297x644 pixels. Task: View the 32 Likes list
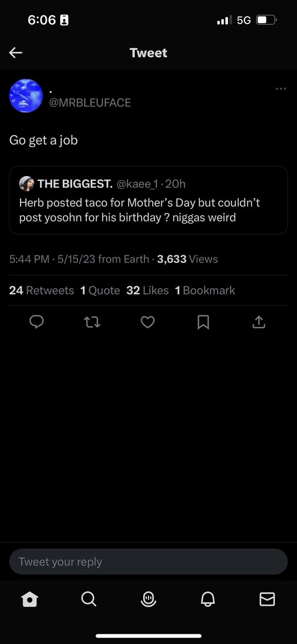(x=147, y=290)
